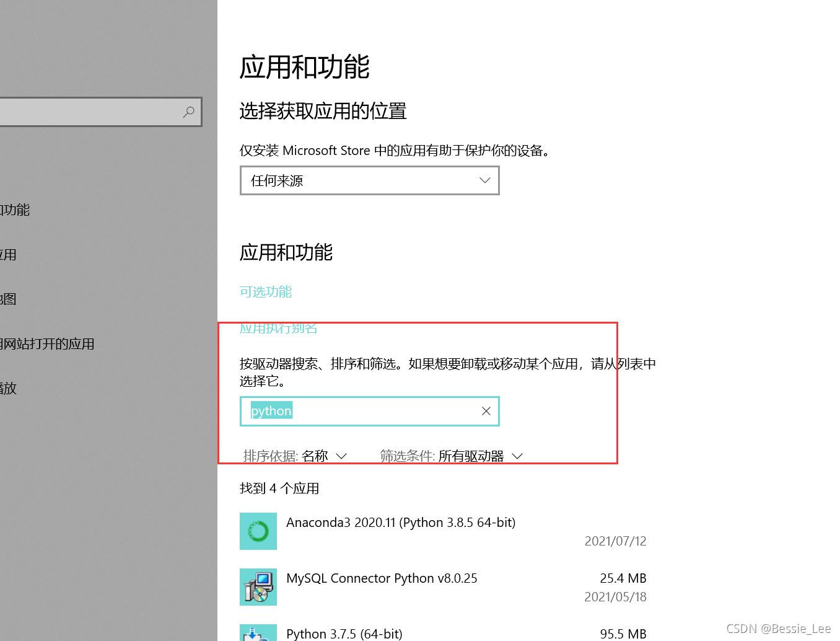The image size is (840, 641).
Task: Clear the python search text with X
Action: point(486,411)
